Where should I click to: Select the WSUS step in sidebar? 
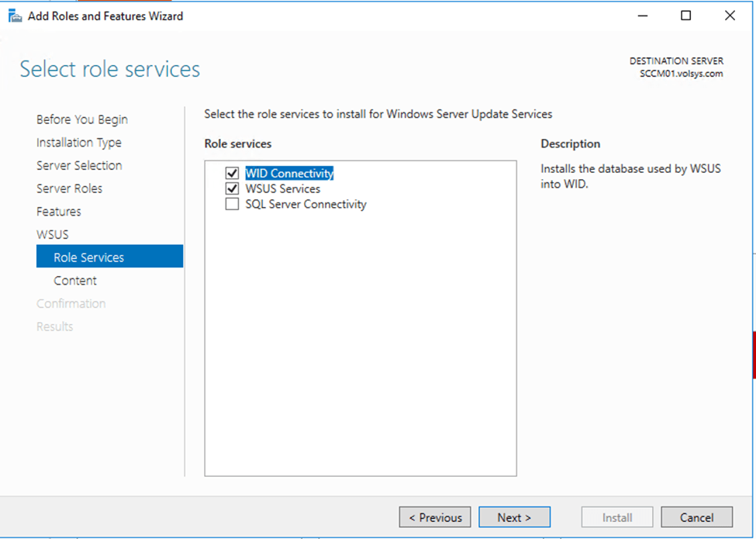click(53, 234)
